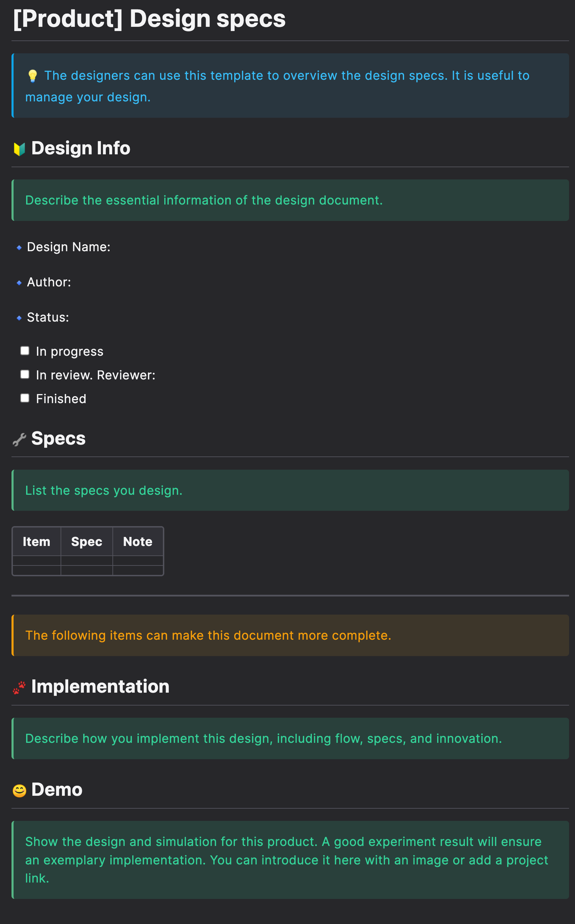
Task: Click the blue diamond bullet before Status
Action: pyautogui.click(x=19, y=318)
